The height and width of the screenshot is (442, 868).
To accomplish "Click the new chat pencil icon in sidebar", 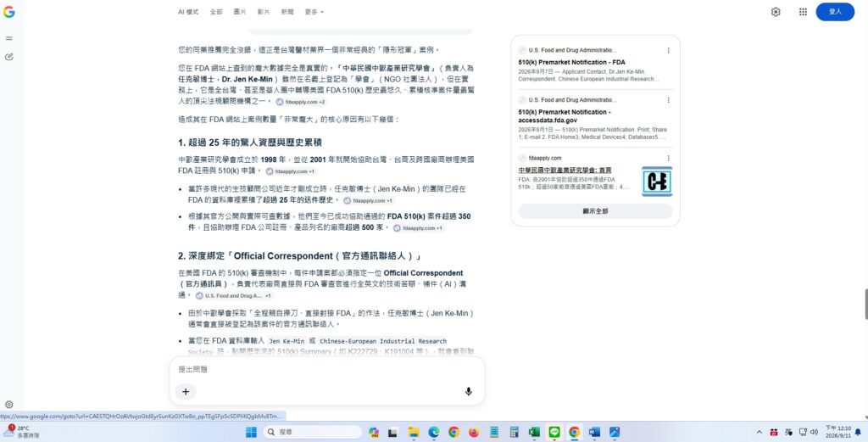I will coord(8,57).
